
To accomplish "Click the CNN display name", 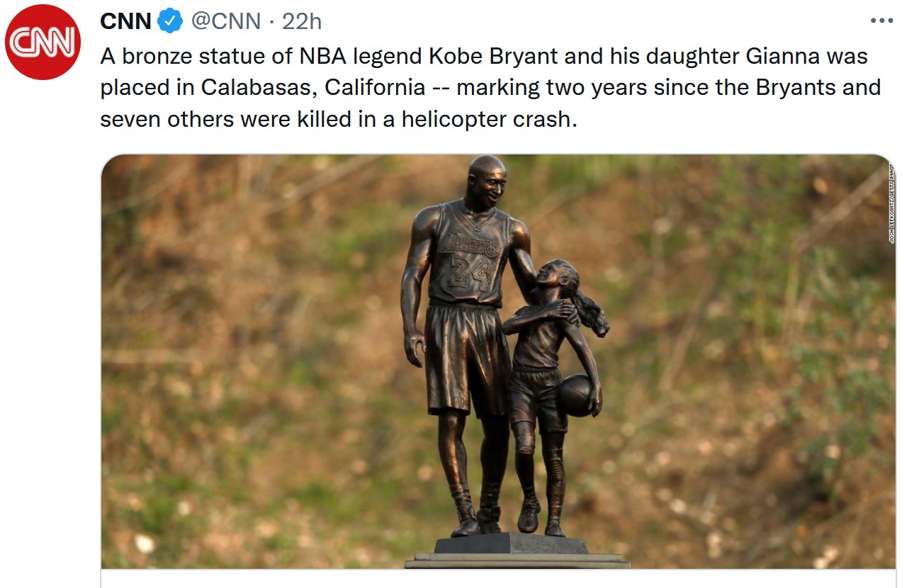I will click(x=125, y=21).
